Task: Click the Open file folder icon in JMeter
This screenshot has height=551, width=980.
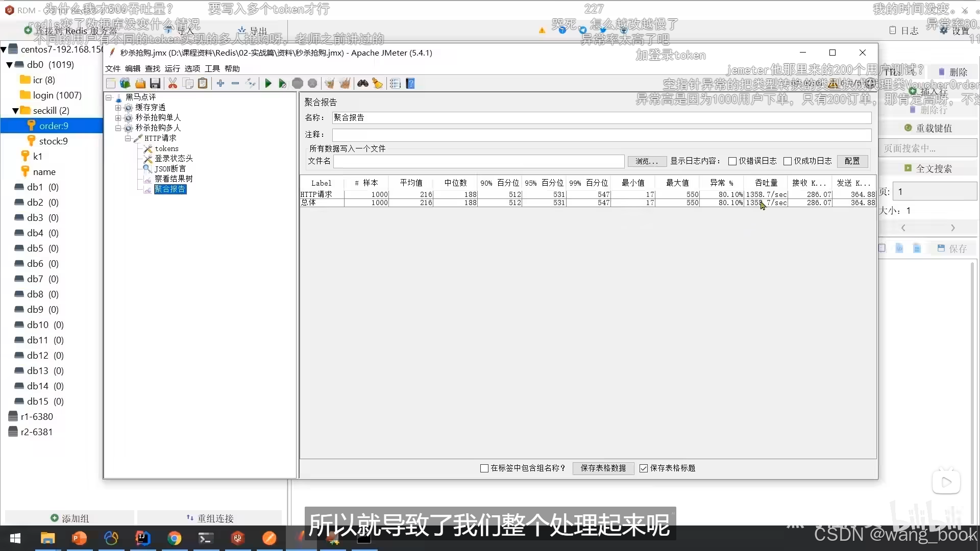Action: (x=140, y=84)
